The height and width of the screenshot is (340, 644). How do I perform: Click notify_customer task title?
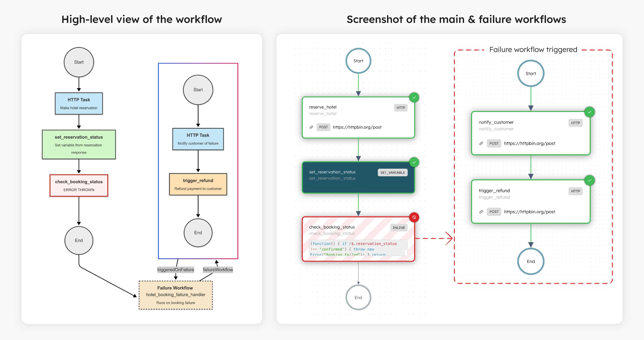point(496,122)
